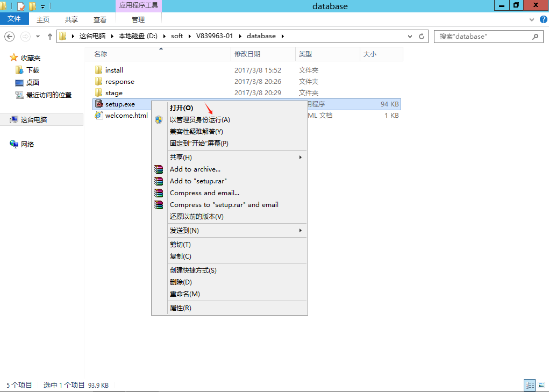Screen dimensions: 549x392
Task: Select the stage folder icon
Action: tap(99, 92)
